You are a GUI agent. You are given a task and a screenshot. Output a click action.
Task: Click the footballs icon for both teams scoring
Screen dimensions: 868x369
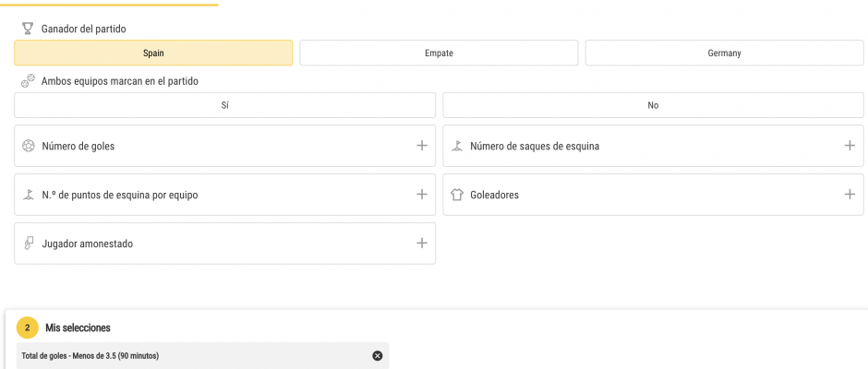click(x=27, y=81)
